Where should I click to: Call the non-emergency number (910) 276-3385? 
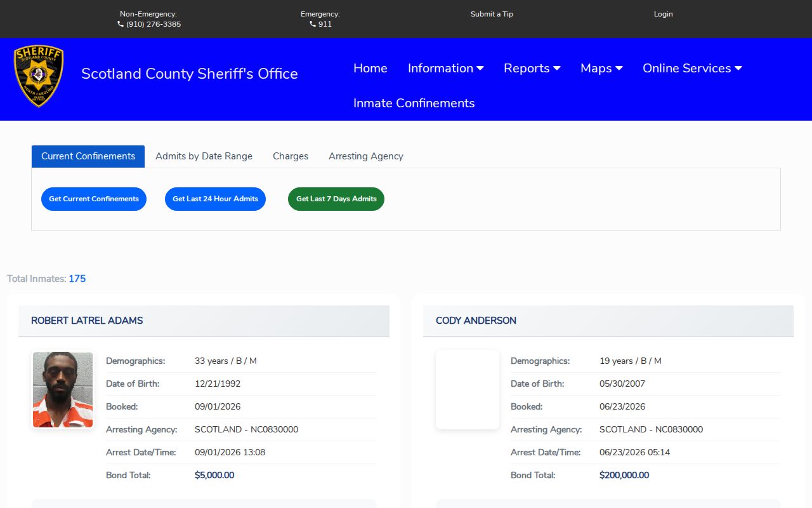pyautogui.click(x=154, y=24)
